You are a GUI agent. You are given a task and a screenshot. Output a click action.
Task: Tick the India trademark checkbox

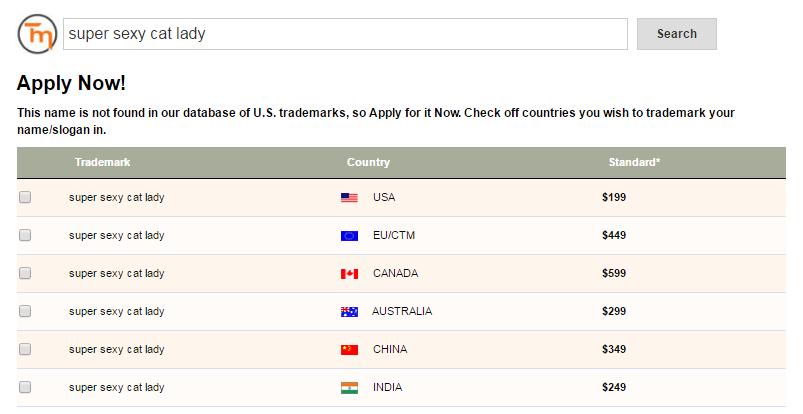(x=25, y=387)
